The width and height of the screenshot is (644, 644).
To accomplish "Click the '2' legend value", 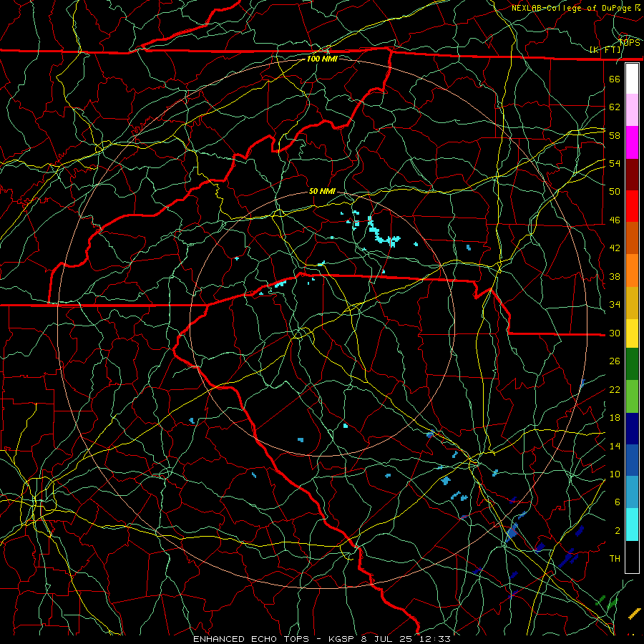I will (618, 531).
